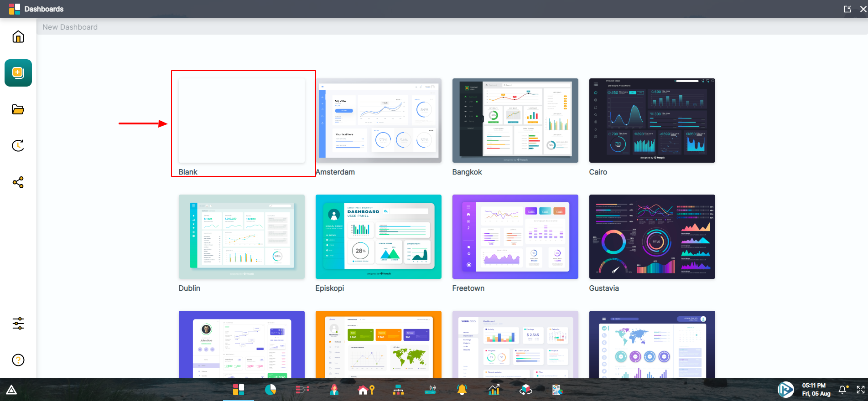This screenshot has height=401, width=868.
Task: Choose the Amsterdam template thumbnail
Action: point(379,121)
